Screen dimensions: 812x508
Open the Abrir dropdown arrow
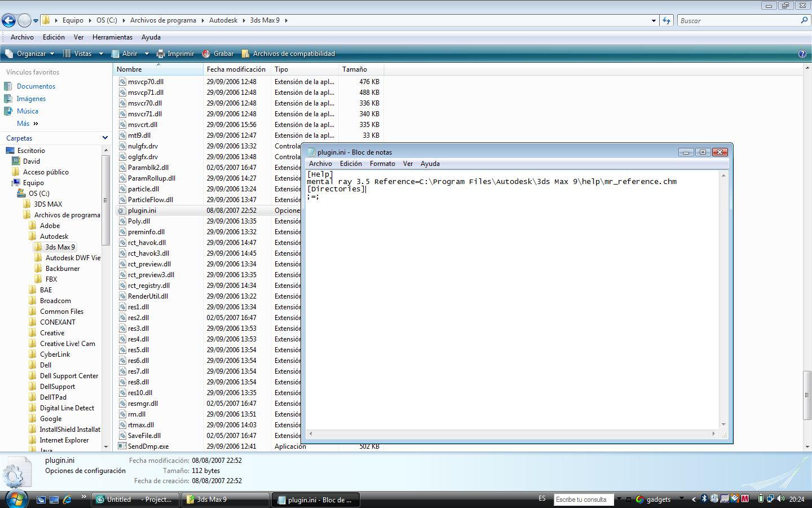(x=147, y=54)
